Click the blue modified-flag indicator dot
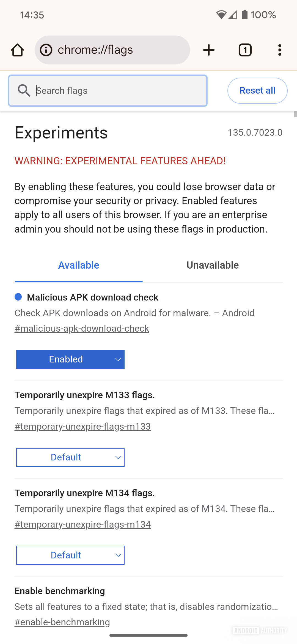Image resolution: width=297 pixels, height=644 pixels. tap(18, 297)
